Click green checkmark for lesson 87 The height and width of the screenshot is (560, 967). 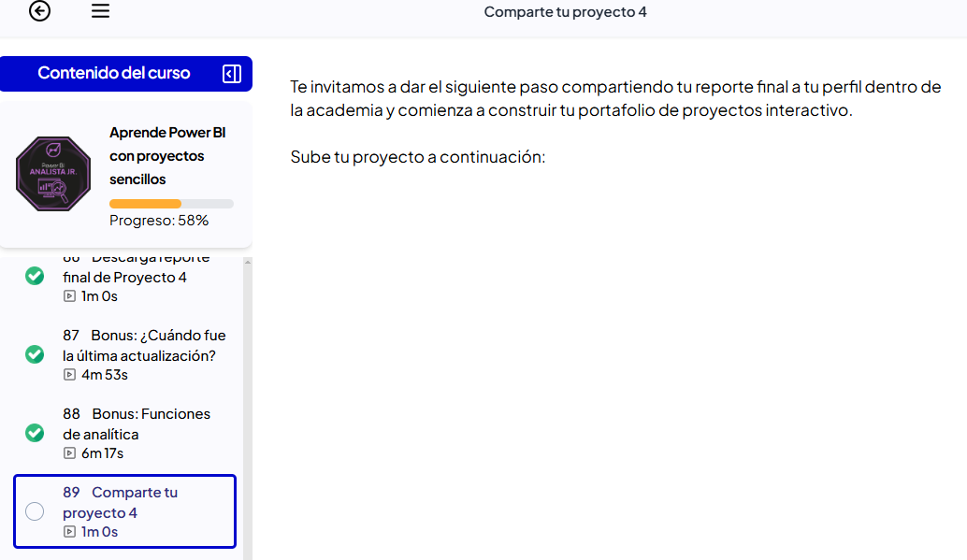pyautogui.click(x=35, y=354)
